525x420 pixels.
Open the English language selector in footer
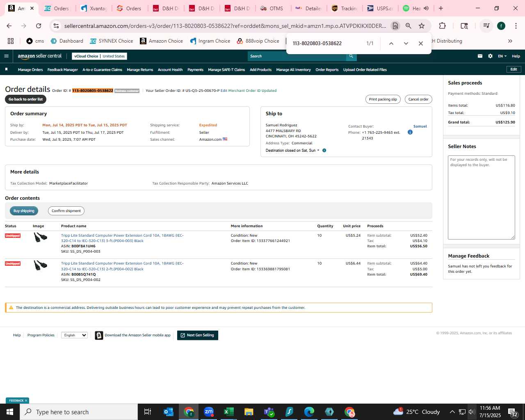(x=74, y=335)
